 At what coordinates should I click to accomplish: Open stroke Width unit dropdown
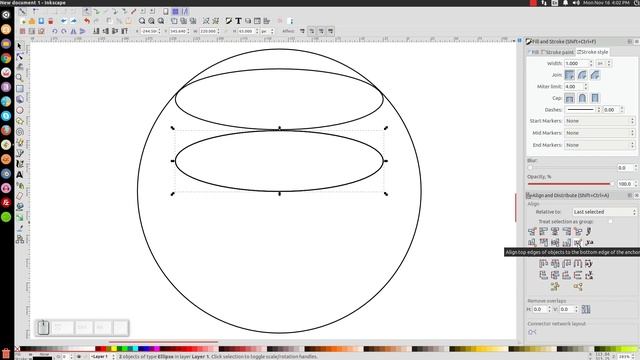click(603, 64)
